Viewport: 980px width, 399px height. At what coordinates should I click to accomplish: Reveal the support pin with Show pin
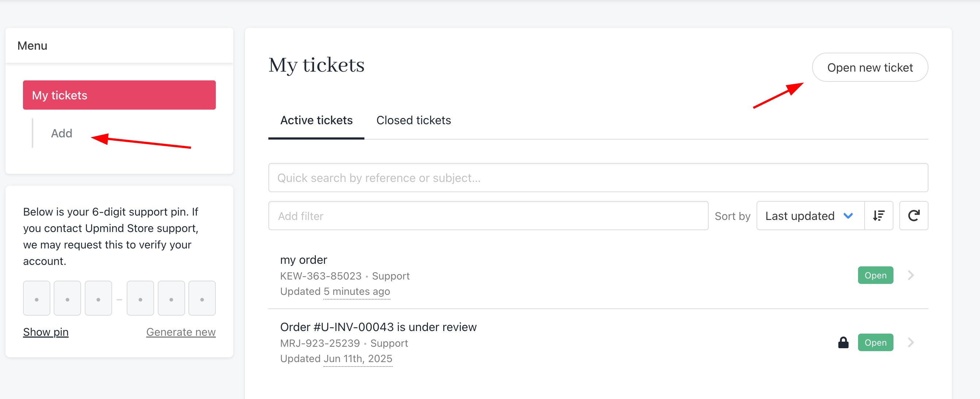(46, 332)
